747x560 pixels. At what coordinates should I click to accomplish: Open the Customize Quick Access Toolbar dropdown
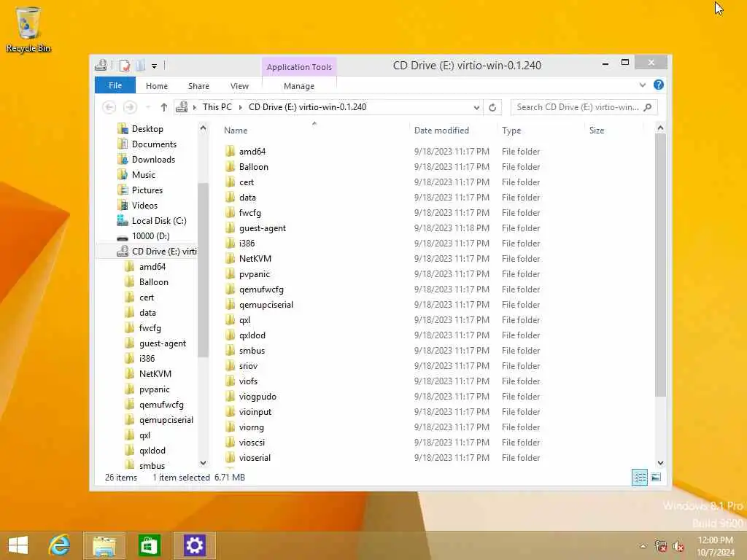[155, 66]
